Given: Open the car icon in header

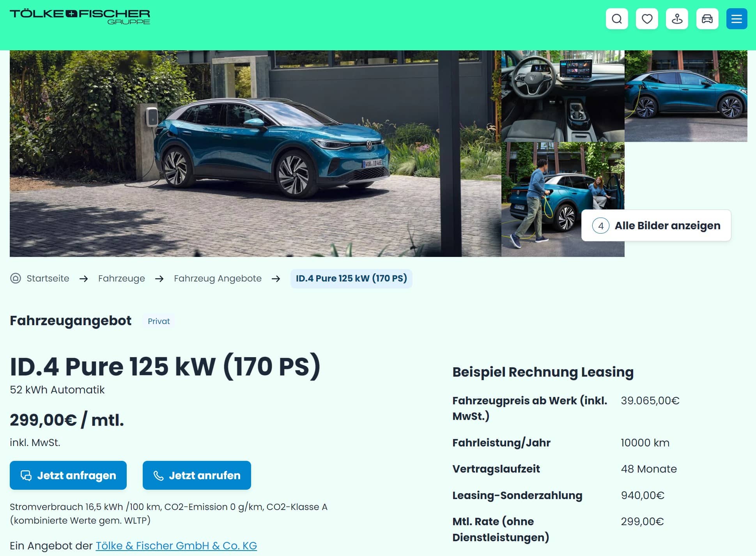Looking at the screenshot, I should click(707, 19).
